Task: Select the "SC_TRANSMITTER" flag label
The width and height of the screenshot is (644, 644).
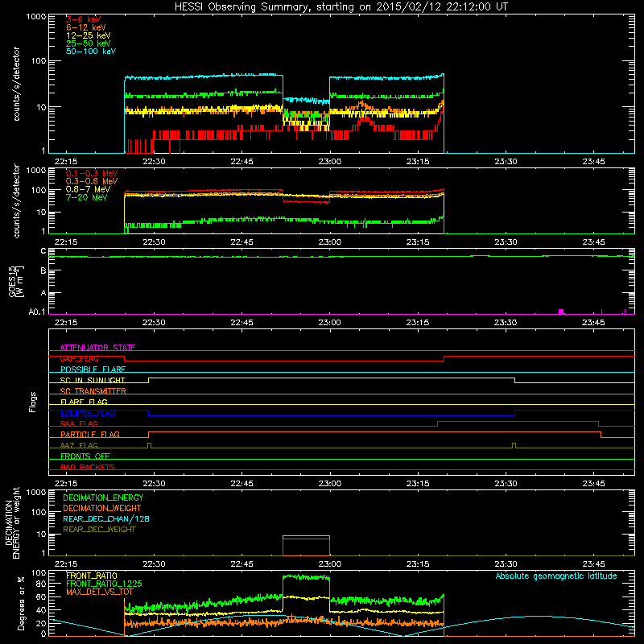Action: (93, 391)
